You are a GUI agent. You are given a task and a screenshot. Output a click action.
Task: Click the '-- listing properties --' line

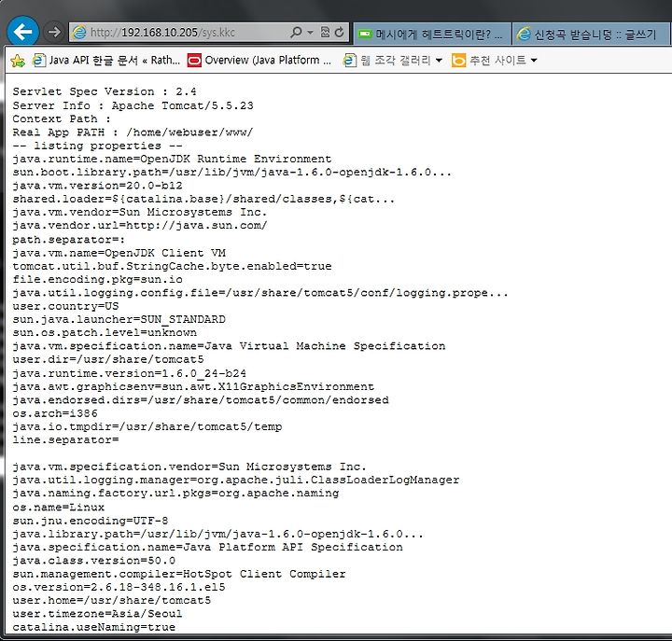tap(97, 146)
